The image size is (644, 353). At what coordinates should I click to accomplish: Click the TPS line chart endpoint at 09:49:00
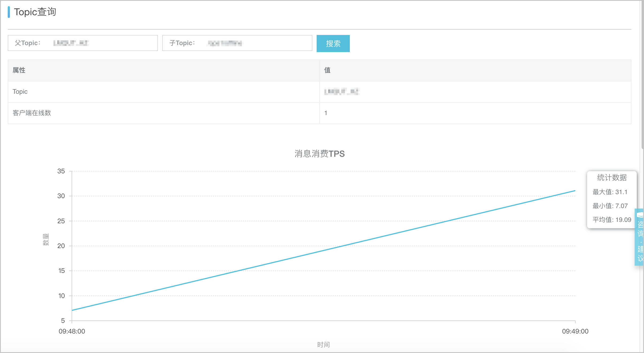[x=575, y=191]
